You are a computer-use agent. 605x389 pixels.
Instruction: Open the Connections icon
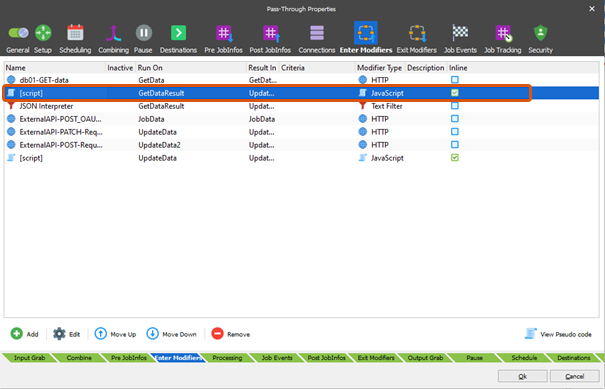(x=317, y=33)
